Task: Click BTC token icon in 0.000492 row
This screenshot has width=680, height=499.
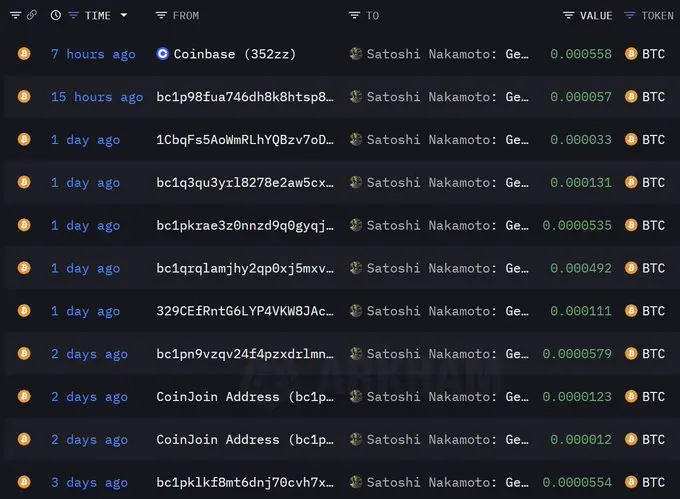Action: coord(631,268)
